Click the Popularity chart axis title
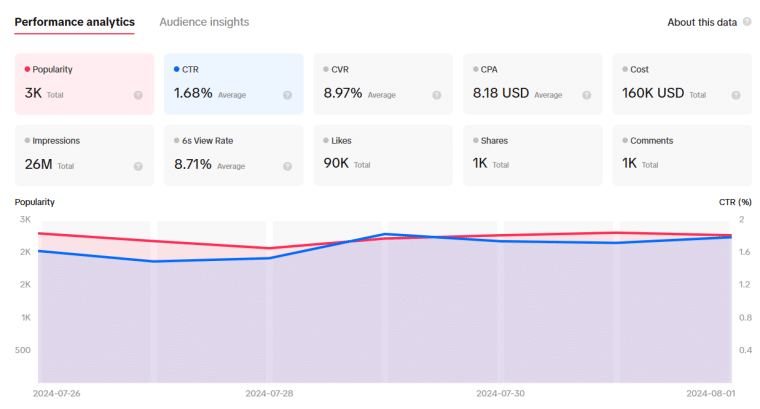Image resolution: width=760 pixels, height=409 pixels. pyautogui.click(x=34, y=202)
